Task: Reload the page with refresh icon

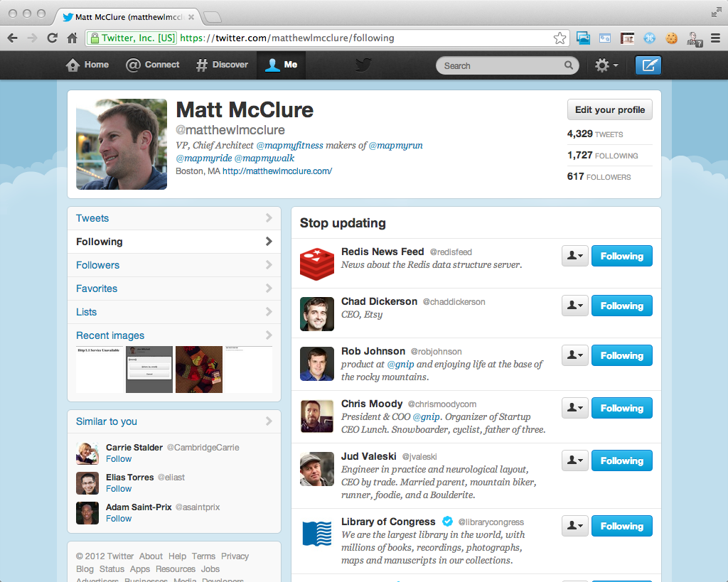Action: click(52, 38)
